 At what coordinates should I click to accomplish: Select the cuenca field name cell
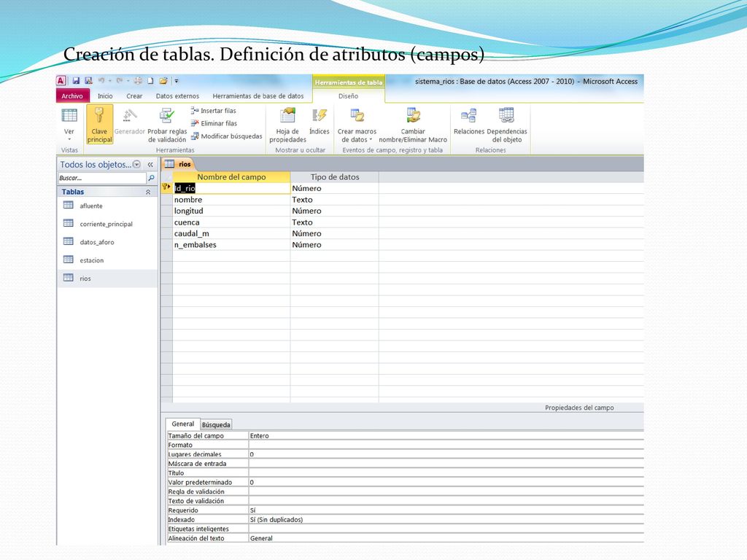(x=231, y=222)
